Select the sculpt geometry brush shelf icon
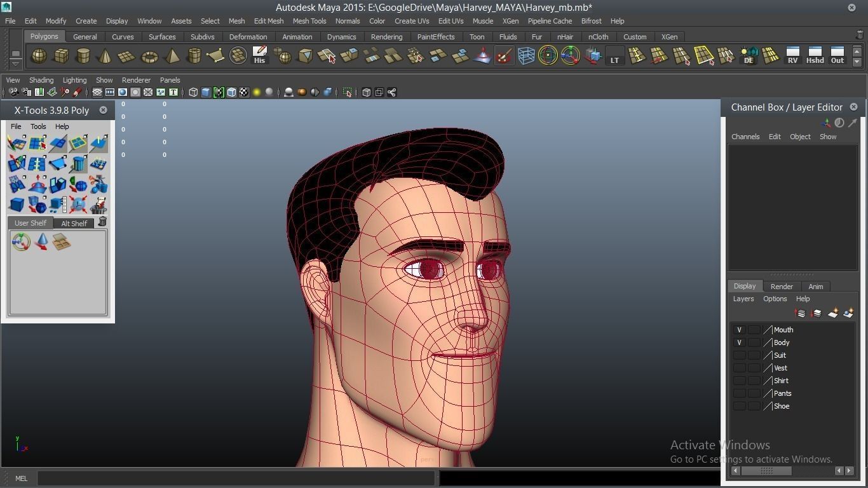868x488 pixels. click(504, 56)
